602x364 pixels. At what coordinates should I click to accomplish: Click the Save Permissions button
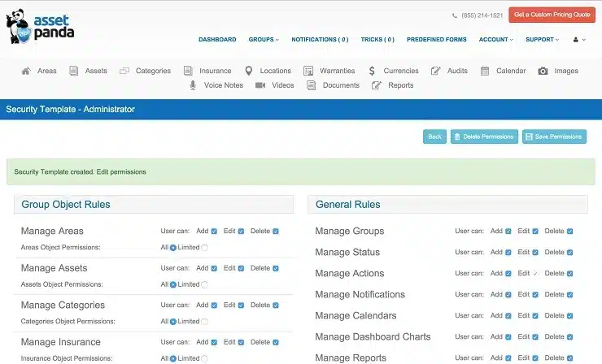click(554, 136)
